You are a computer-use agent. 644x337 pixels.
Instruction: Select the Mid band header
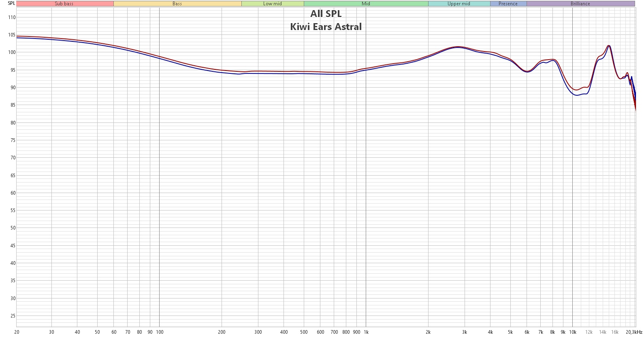366,4
